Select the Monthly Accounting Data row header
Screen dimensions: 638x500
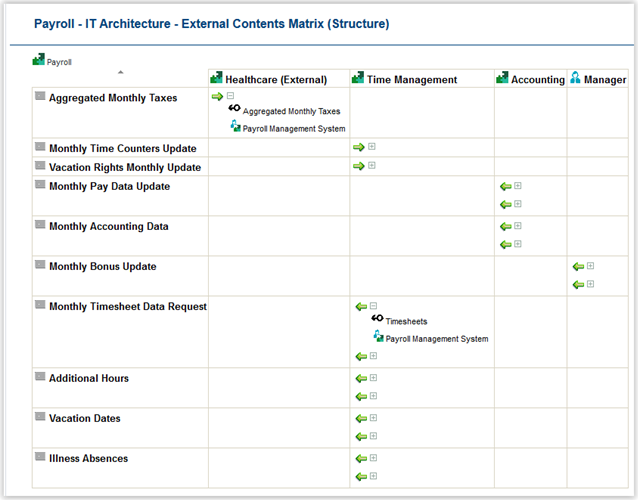click(x=108, y=227)
